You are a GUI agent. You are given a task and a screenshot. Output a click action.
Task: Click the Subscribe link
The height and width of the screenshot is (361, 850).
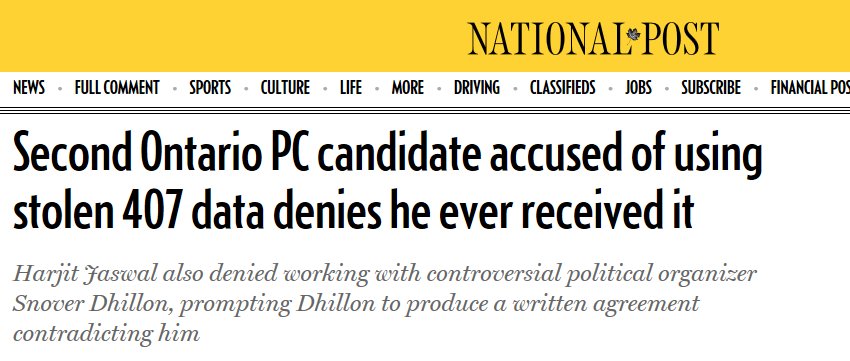(711, 88)
